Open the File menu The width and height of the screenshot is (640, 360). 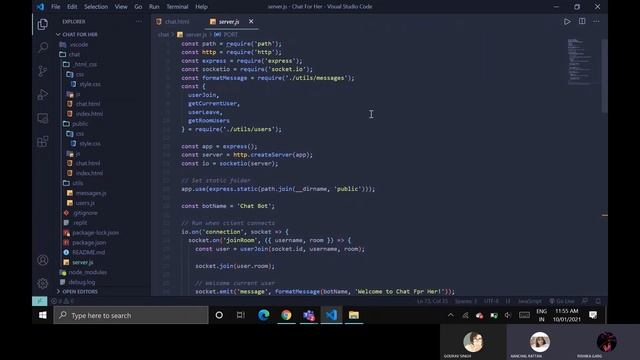pyautogui.click(x=56, y=7)
